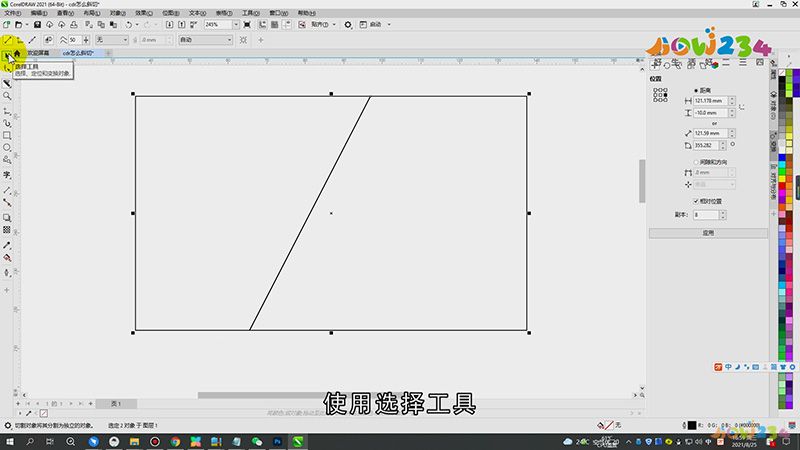The image size is (800, 450).
Task: Open the zoom level 245% dropdown
Action: click(x=236, y=24)
